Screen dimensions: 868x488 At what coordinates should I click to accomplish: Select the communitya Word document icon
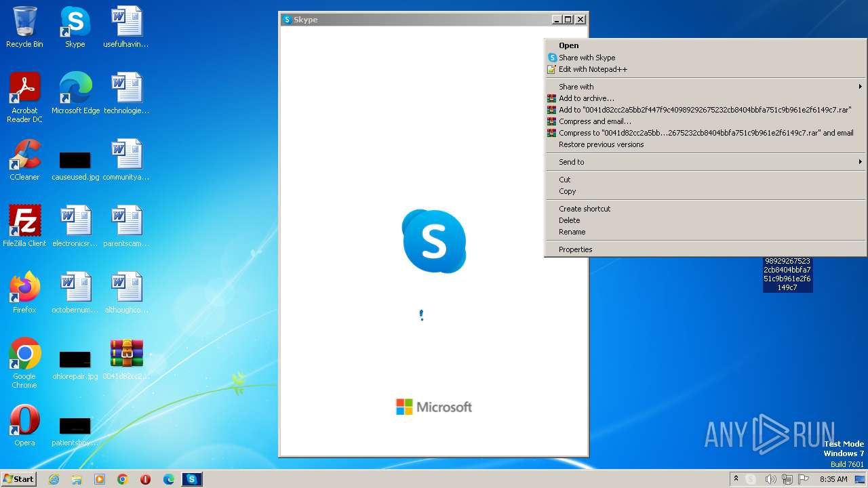(126, 160)
